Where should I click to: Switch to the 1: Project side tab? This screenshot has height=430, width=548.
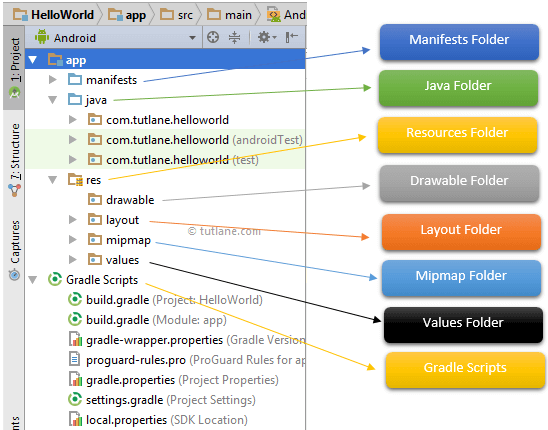tap(14, 67)
